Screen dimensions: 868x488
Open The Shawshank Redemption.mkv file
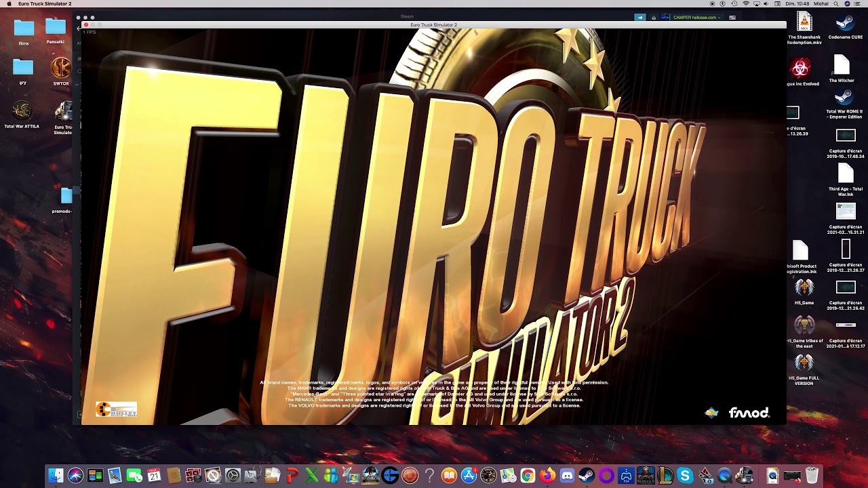(804, 22)
